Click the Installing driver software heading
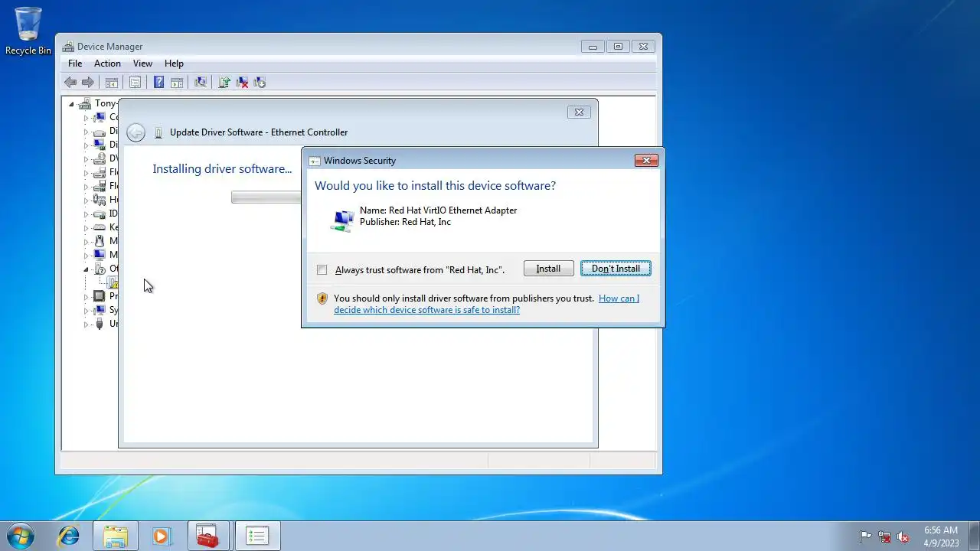 pyautogui.click(x=222, y=169)
